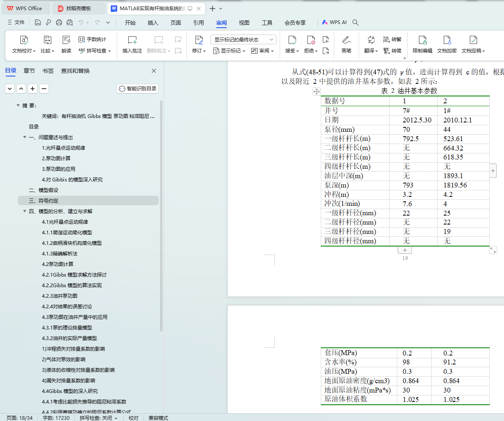Click the 拼写检查: 关闭 status bar item
The height and width of the screenshot is (421, 504).
pyautogui.click(x=99, y=418)
